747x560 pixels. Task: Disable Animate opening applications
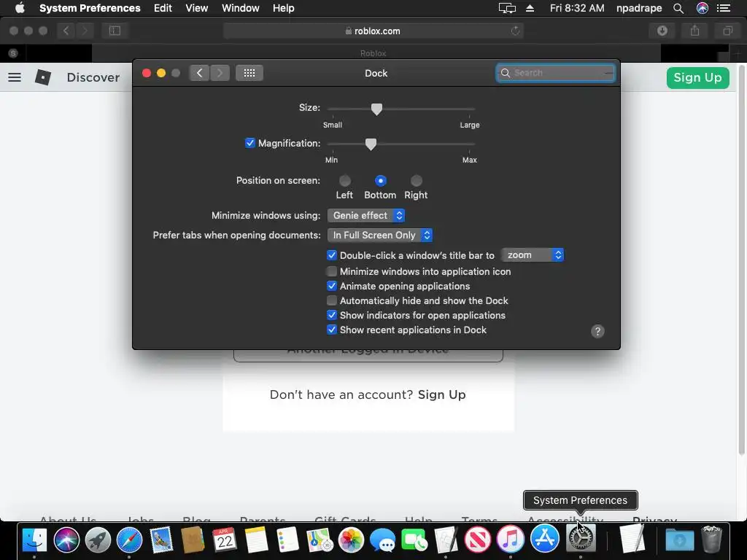[332, 286]
